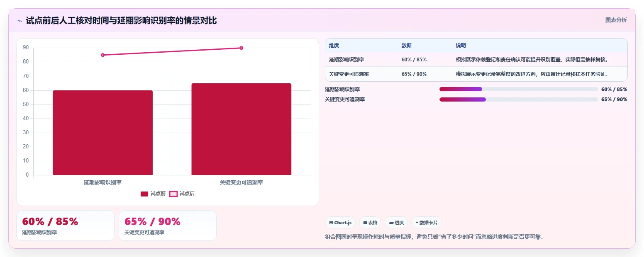
Task: Click the 进度 tag chip
Action: click(x=396, y=223)
